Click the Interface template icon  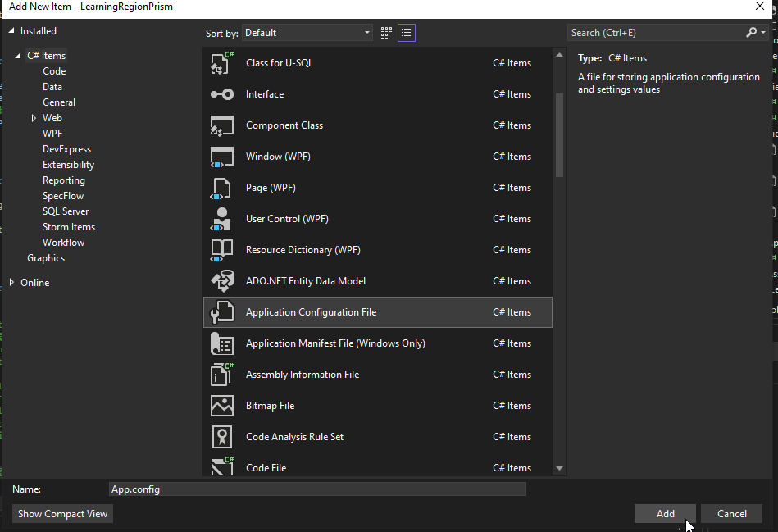(x=222, y=94)
